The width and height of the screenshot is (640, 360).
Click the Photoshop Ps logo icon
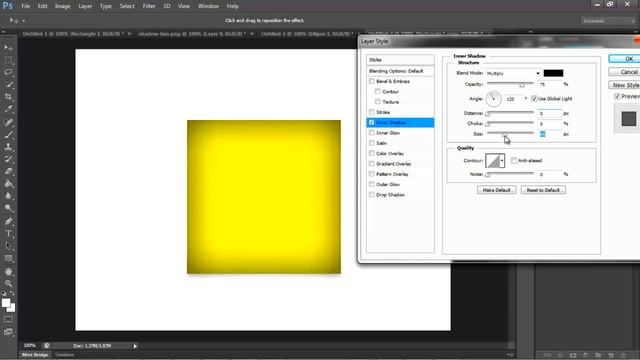[x=8, y=6]
